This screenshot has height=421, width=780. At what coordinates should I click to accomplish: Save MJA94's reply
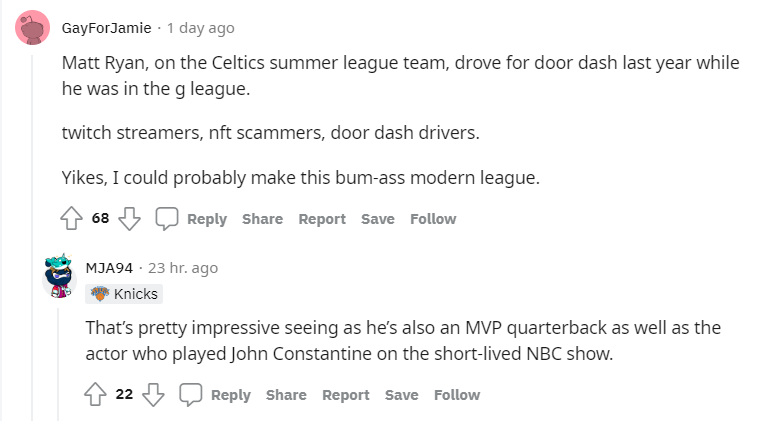pyautogui.click(x=402, y=395)
